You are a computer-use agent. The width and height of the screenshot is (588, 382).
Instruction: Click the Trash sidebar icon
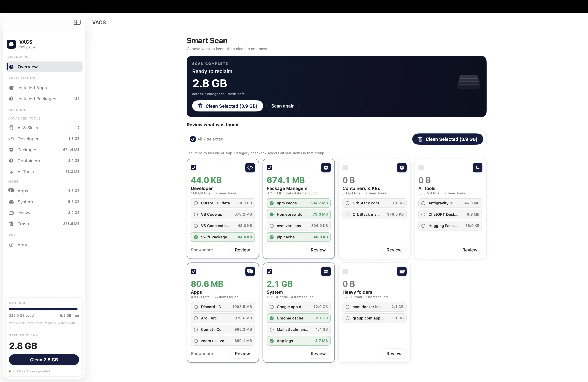click(11, 224)
